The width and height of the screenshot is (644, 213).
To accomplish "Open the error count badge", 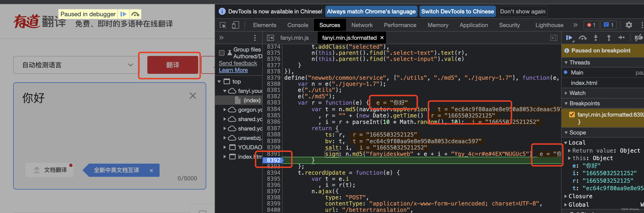I will 591,25.
